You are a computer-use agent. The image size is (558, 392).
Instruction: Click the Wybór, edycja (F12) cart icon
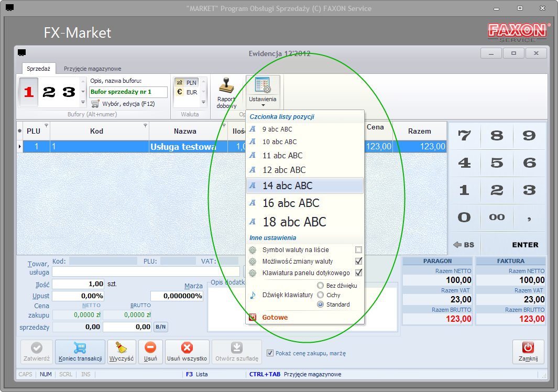(95, 104)
